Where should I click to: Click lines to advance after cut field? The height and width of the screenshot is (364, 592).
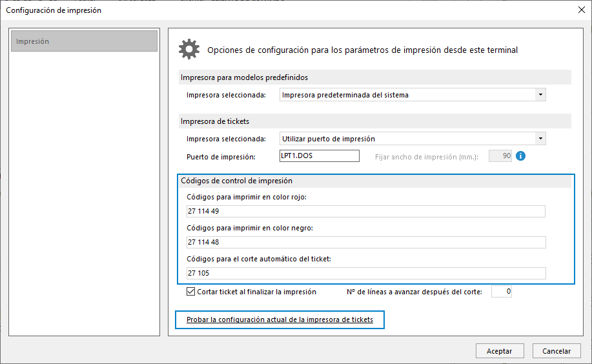502,292
